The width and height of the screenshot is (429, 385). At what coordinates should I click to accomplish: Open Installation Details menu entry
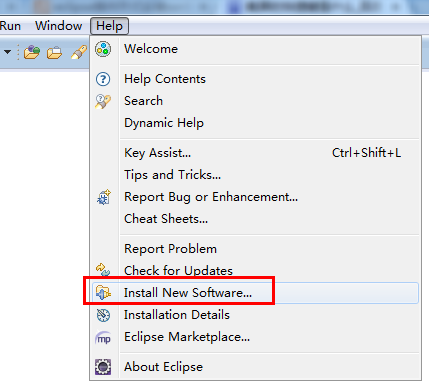click(255, 315)
